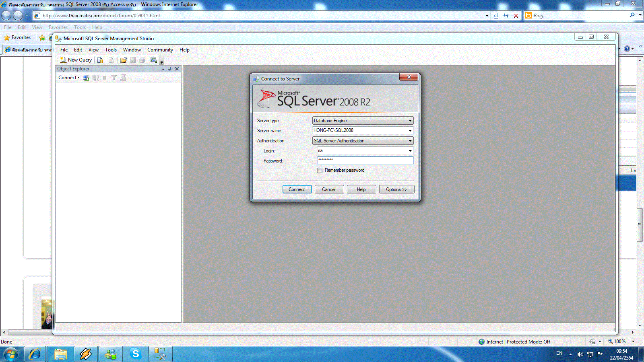
Task: Open the File menu in Management Studio
Action: click(x=64, y=50)
